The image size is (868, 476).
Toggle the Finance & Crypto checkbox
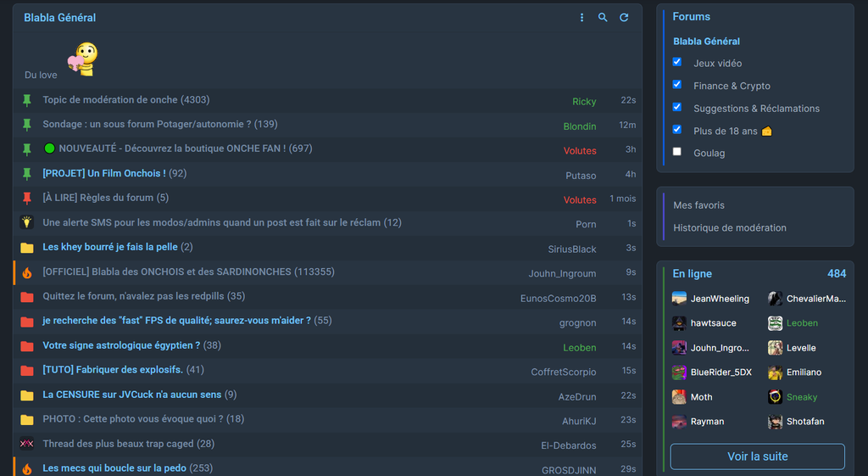677,85
